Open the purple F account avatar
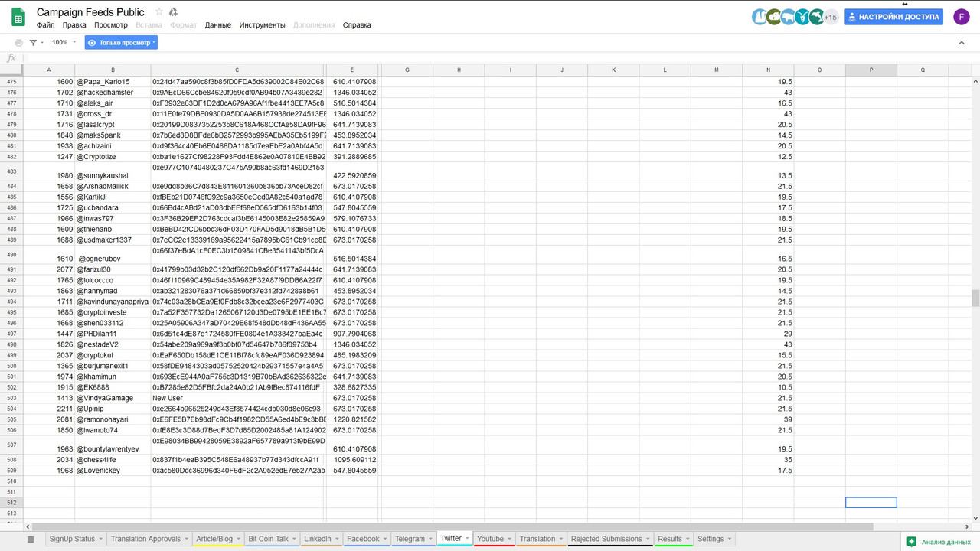 [x=962, y=17]
